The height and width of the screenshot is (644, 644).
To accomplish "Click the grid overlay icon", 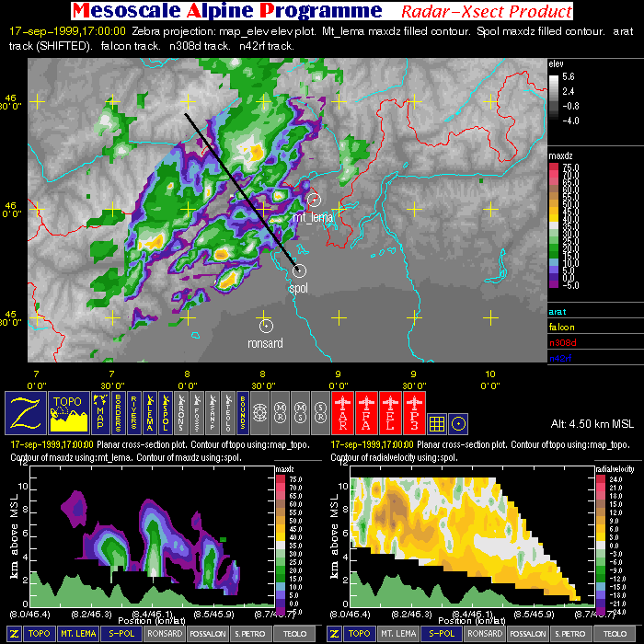I will [437, 423].
